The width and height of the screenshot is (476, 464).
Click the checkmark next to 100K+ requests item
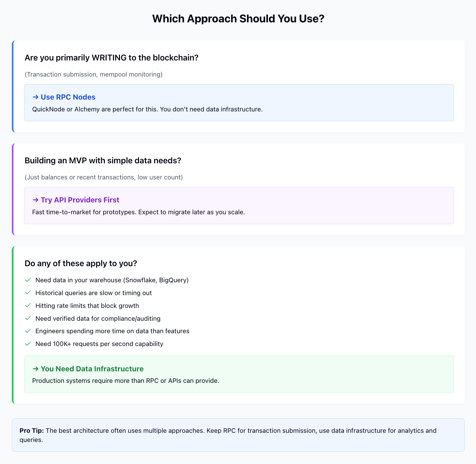pos(28,344)
